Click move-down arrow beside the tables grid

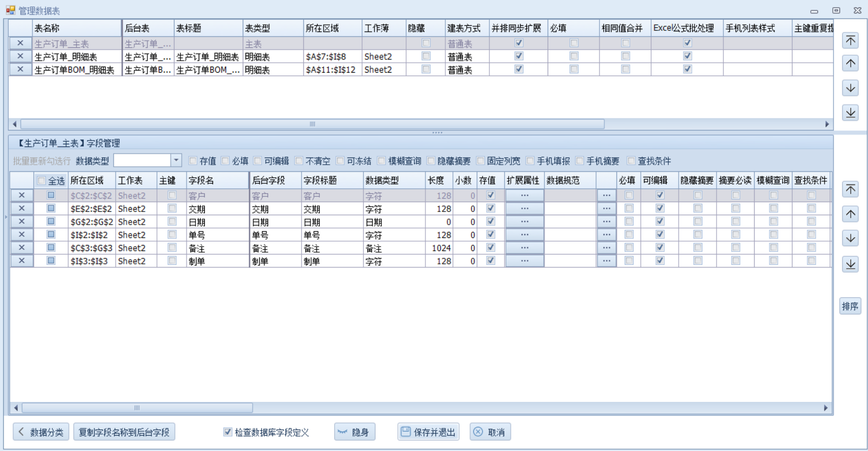[850, 88]
